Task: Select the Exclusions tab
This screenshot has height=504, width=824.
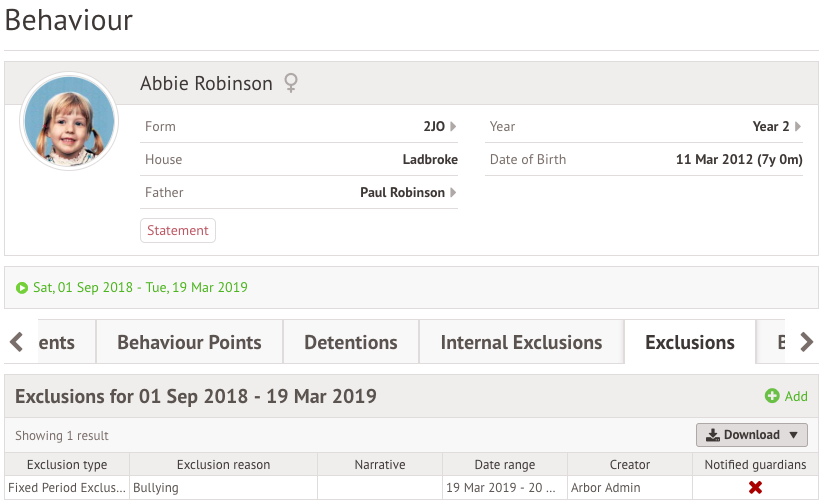Action: [689, 342]
